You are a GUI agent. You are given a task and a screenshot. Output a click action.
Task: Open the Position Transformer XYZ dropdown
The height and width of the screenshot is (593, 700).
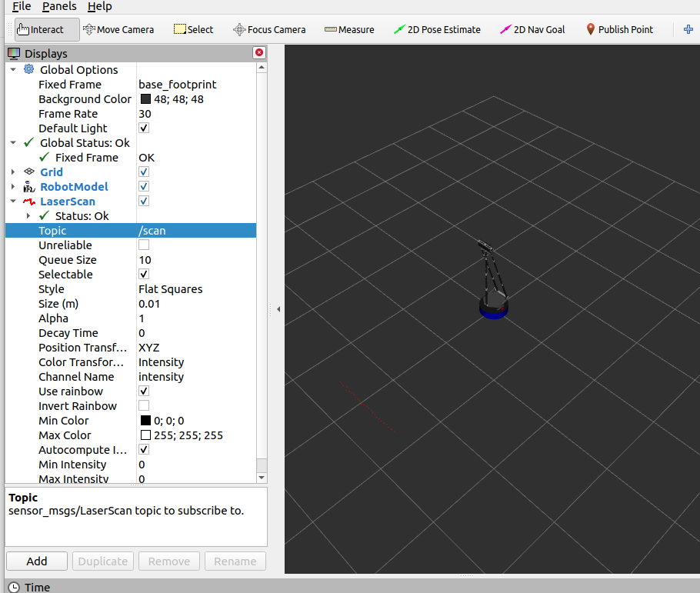[x=196, y=348]
